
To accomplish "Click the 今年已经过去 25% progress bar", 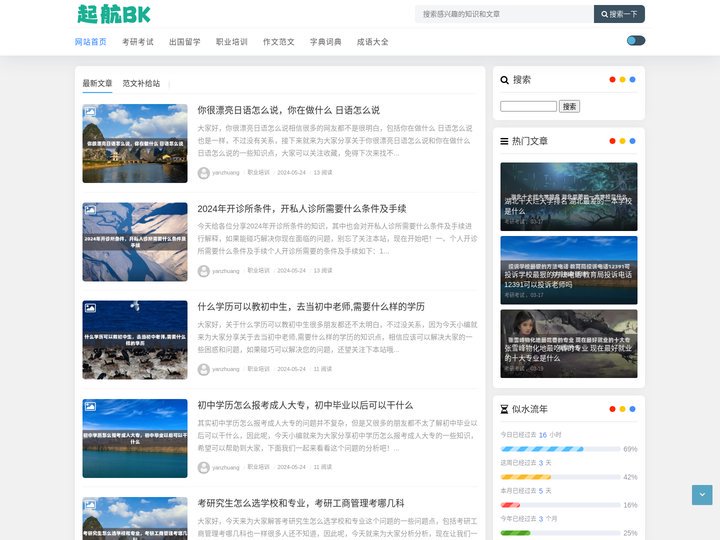I will tap(560, 533).
